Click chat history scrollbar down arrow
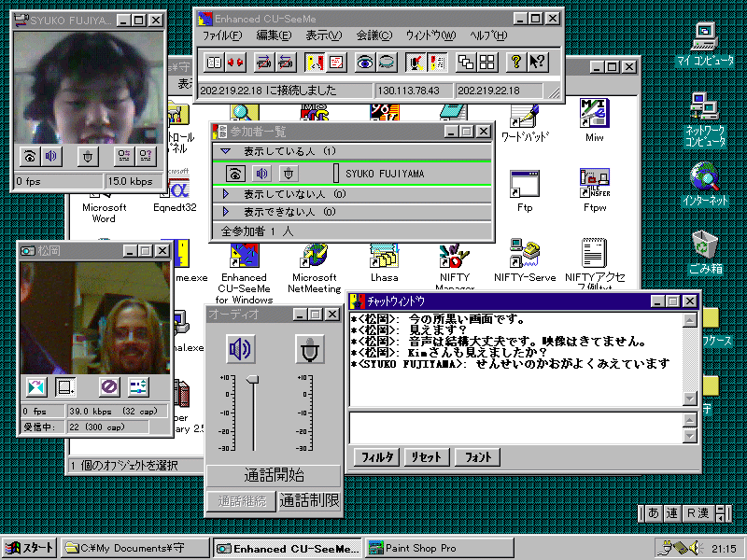This screenshot has width=747, height=560. [690, 398]
